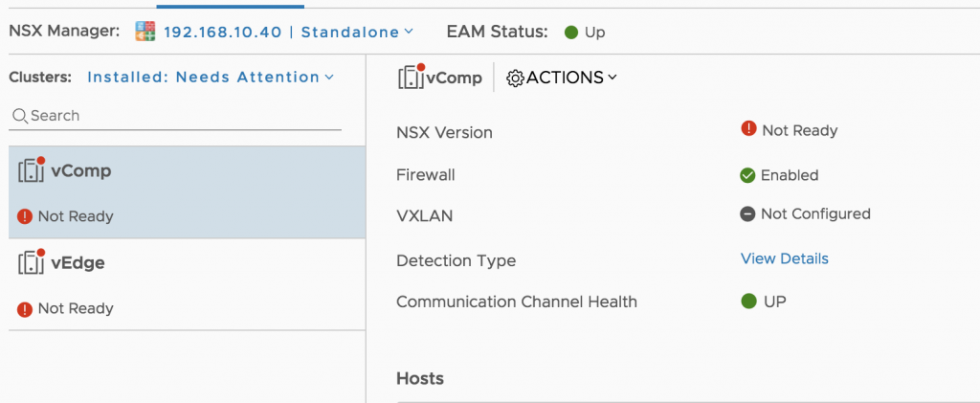Click the vComp cluster icon in sidebar

click(32, 170)
